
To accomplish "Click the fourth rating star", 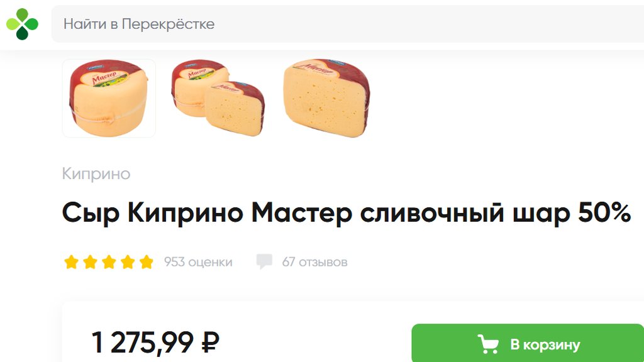I will pyautogui.click(x=128, y=262).
